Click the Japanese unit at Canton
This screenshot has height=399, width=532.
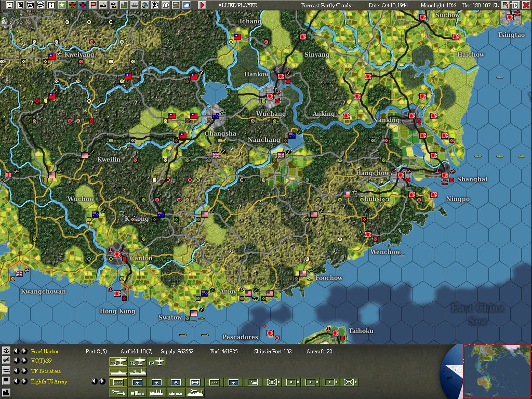pyautogui.click(x=117, y=254)
